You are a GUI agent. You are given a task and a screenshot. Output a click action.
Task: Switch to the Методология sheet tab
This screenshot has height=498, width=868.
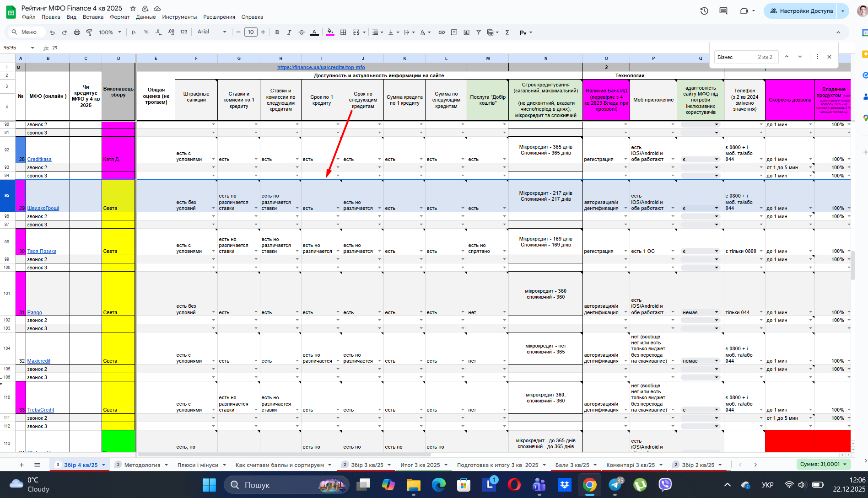(x=142, y=465)
